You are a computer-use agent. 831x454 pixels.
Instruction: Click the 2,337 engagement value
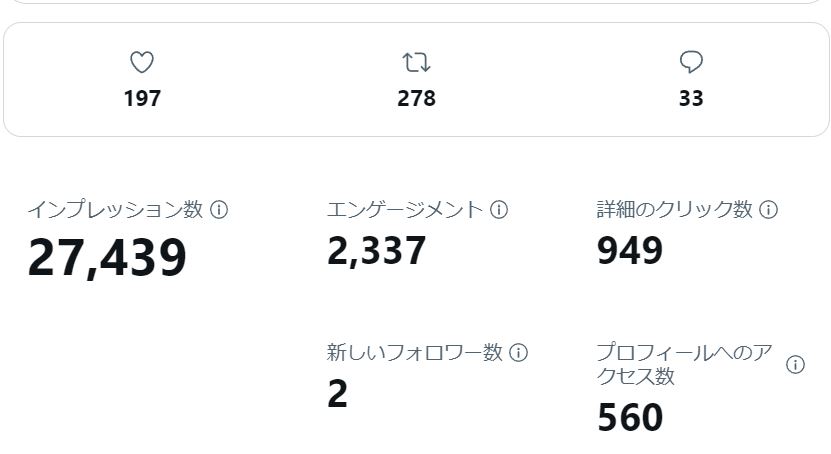coord(376,251)
